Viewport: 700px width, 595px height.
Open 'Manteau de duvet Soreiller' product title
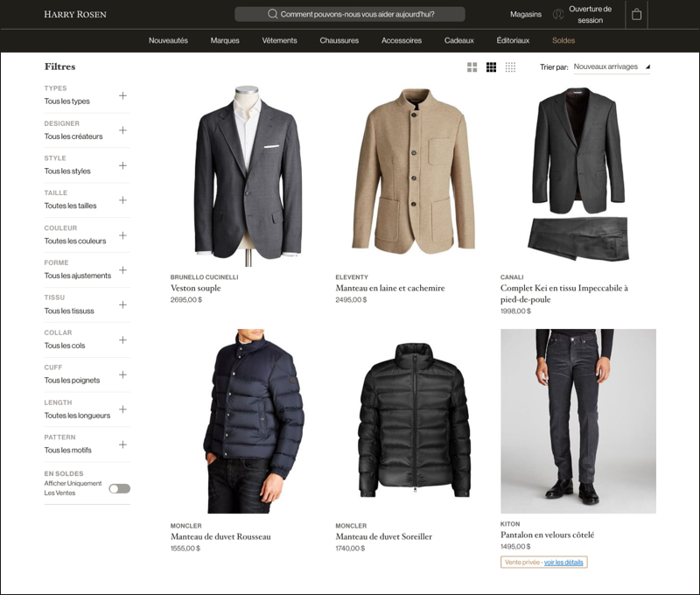click(x=384, y=537)
